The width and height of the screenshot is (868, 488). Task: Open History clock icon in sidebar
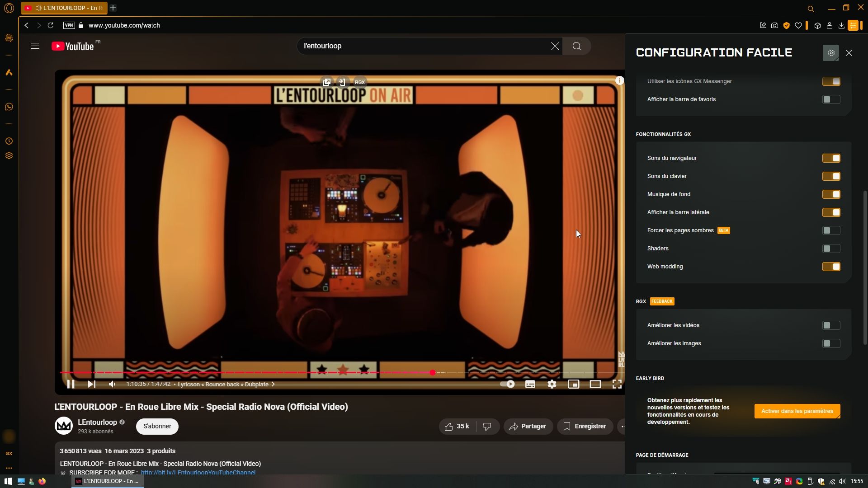[x=9, y=141]
